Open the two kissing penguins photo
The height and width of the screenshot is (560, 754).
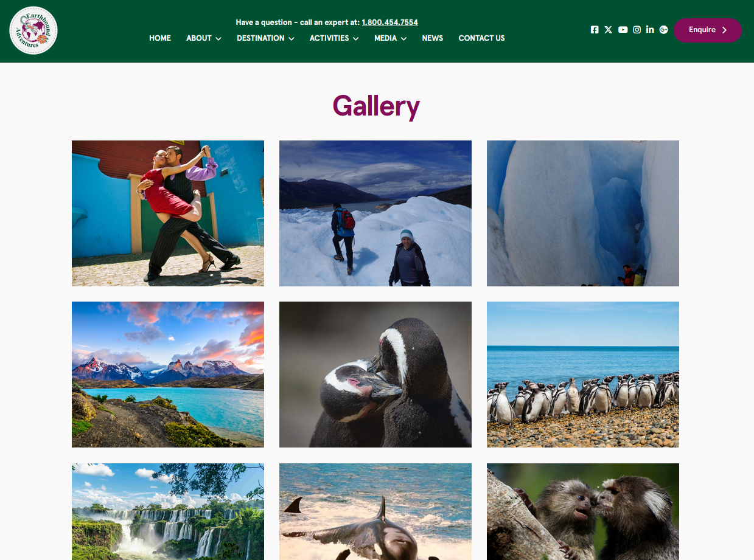375,375
